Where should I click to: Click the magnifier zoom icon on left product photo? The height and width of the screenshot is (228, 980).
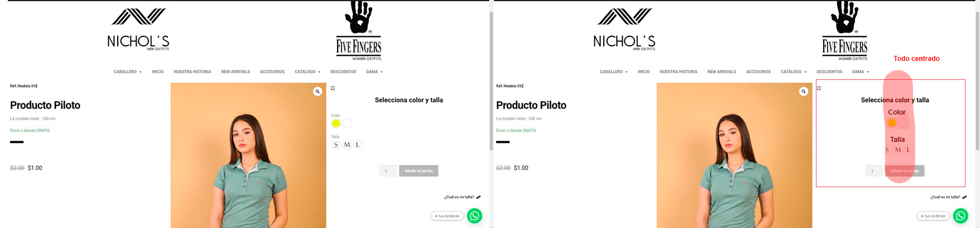(318, 91)
